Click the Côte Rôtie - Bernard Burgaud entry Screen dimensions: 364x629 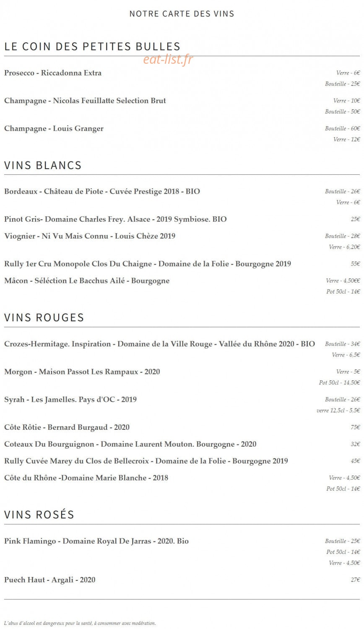click(67, 427)
